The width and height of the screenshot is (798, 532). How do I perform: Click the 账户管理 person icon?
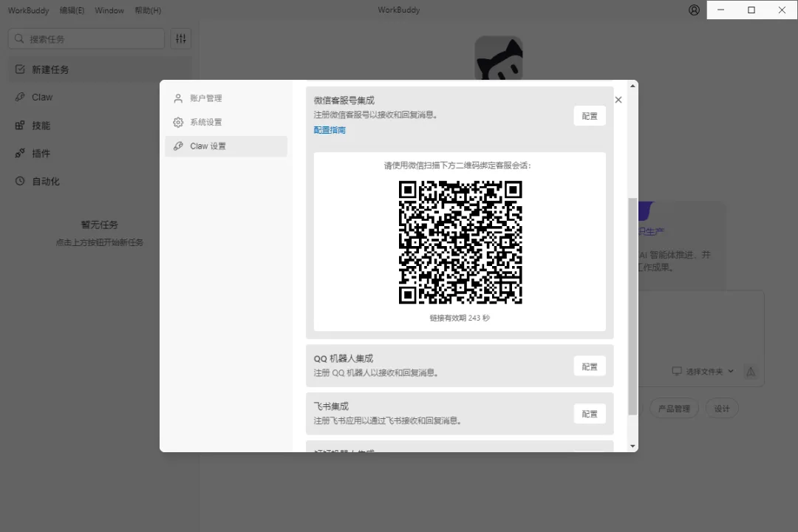tap(178, 98)
